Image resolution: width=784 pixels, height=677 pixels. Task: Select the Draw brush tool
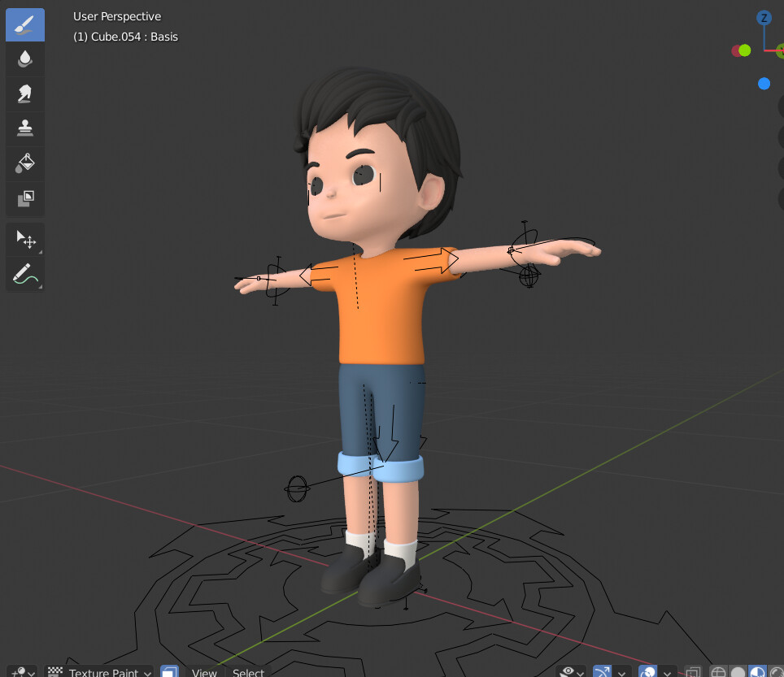coord(24,24)
